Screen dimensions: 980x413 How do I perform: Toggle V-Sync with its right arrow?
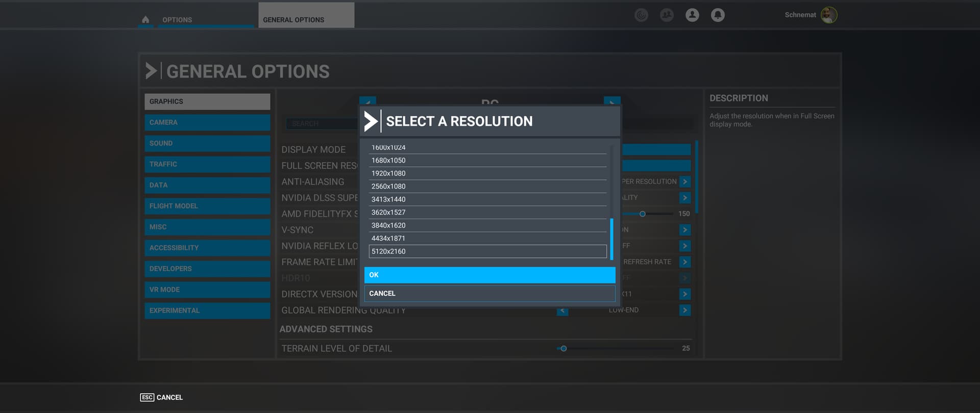pos(685,230)
